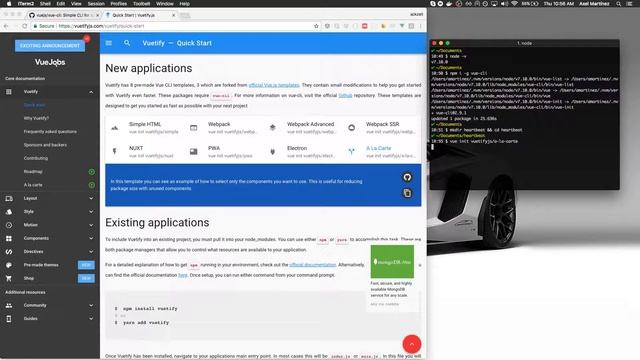Click the red scroll-to-top floating button
The height and width of the screenshot is (360, 640).
(411, 344)
